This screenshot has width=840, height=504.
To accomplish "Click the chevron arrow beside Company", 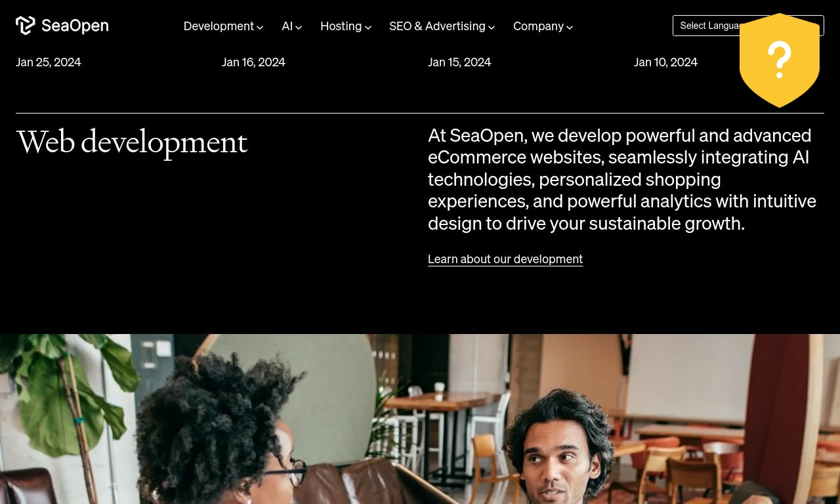I will [x=570, y=27].
